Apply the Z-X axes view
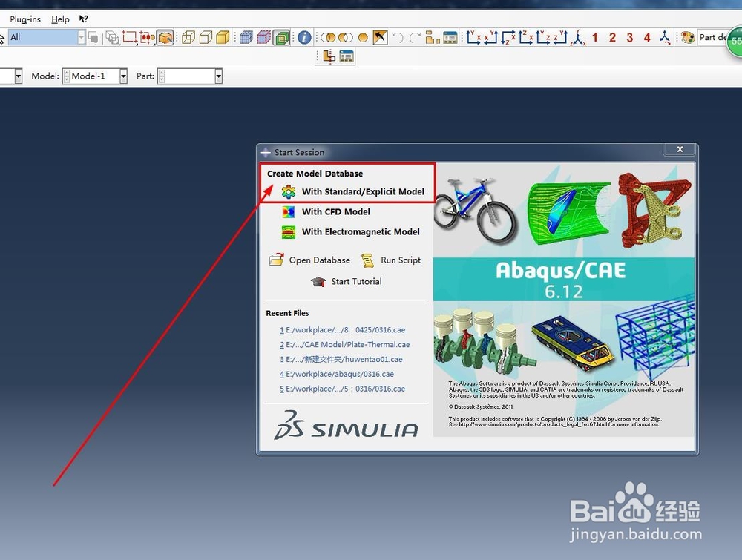Viewport: 742px width, 560px height. (526, 37)
